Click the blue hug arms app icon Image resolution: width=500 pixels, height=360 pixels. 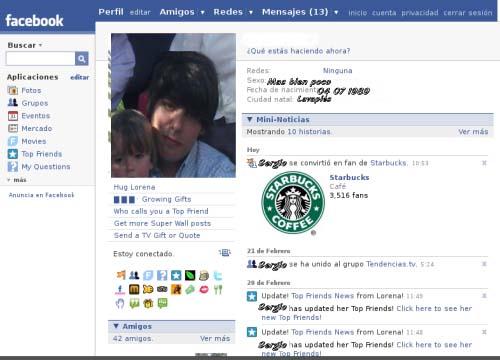[120, 303]
